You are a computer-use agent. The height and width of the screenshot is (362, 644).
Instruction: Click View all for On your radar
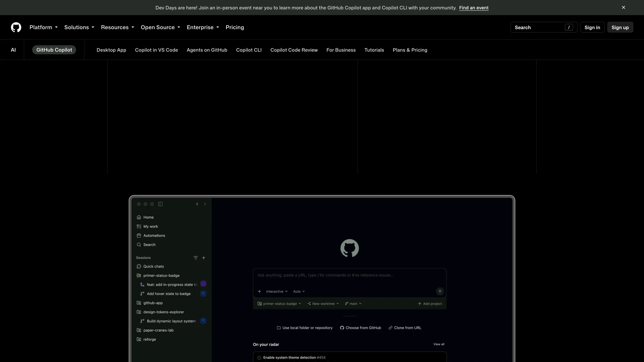(x=439, y=344)
